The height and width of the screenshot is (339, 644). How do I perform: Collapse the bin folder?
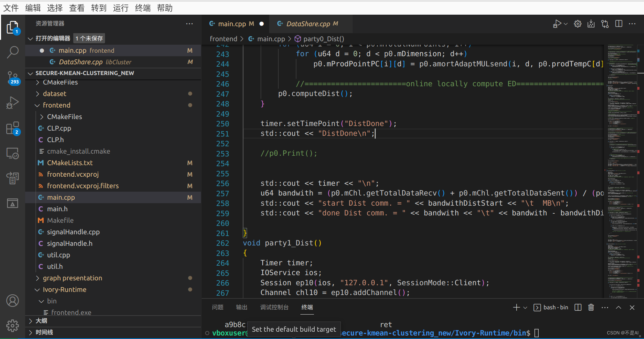tap(113, 301)
